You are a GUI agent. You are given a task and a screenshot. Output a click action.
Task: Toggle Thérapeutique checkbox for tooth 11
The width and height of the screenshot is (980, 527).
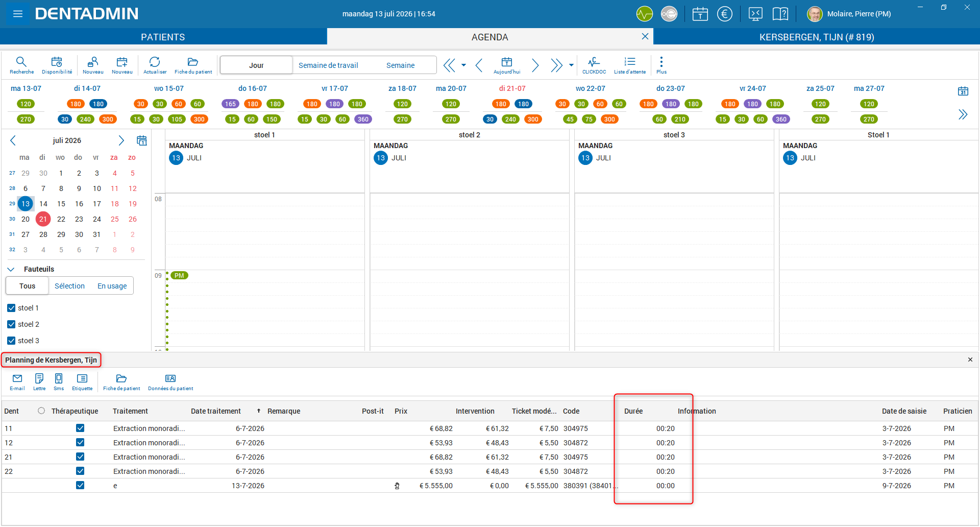point(80,428)
